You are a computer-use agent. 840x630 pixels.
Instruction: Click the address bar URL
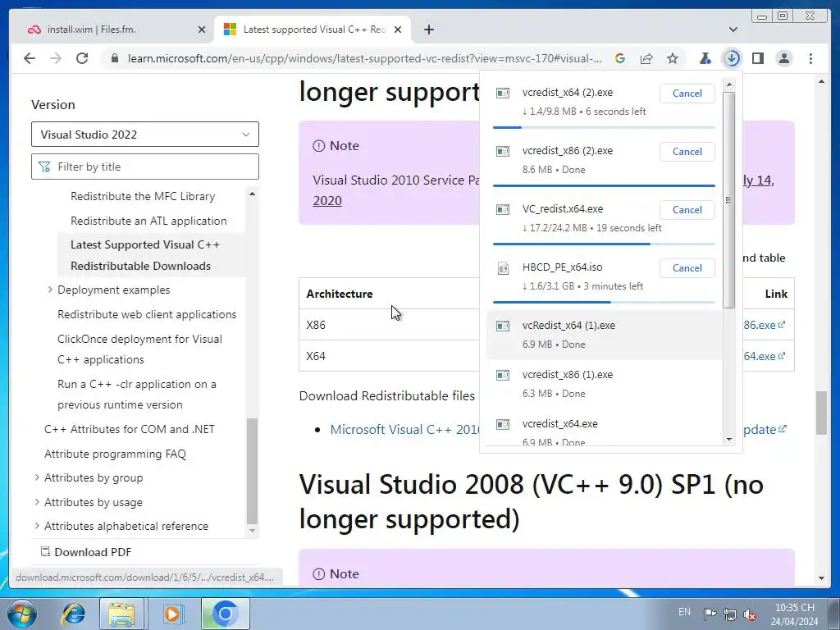(364, 58)
